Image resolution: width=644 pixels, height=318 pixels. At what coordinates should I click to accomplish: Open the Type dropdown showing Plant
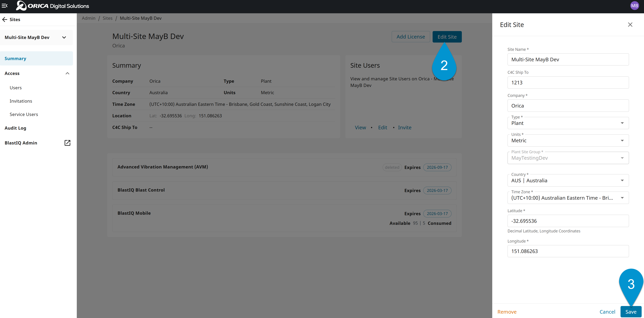568,123
